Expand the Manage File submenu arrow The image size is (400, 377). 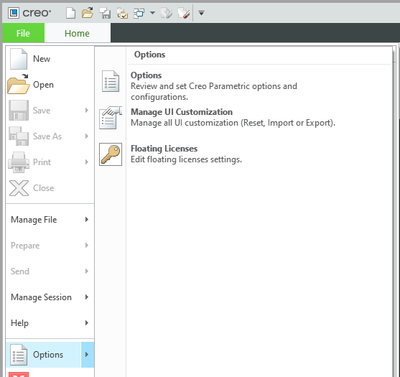[x=87, y=219]
